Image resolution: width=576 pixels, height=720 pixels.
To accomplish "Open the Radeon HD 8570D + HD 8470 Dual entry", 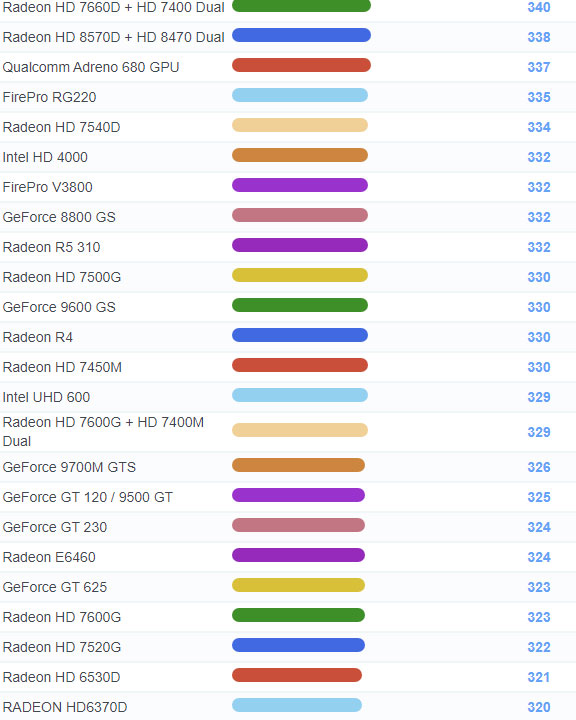I will (113, 37).
